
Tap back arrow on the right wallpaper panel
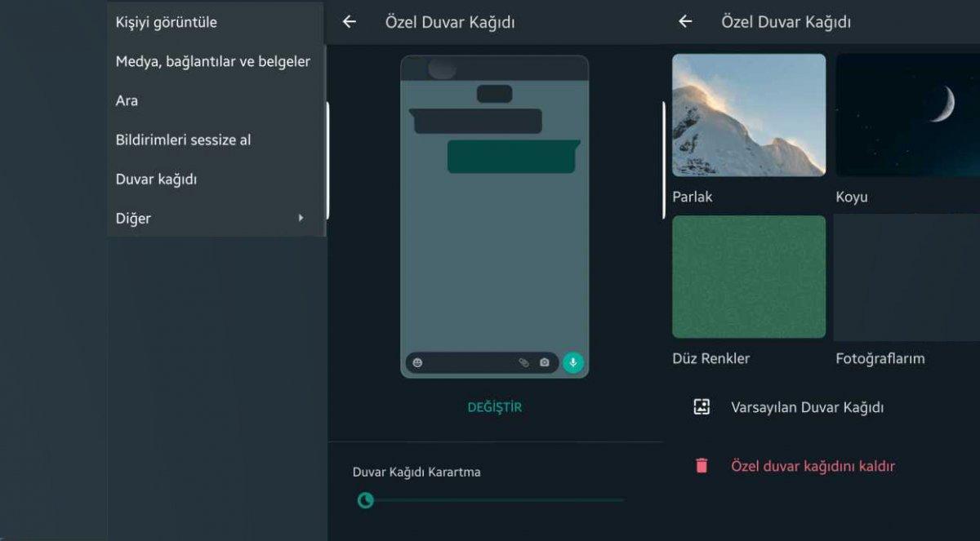(685, 22)
